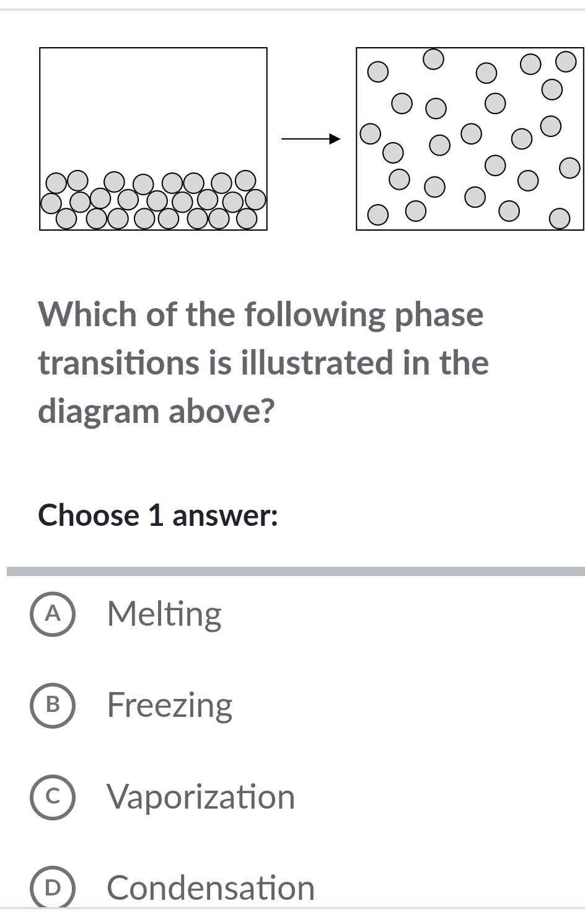The image size is (585, 924).
Task: Click the word "phase" in the question
Action: tap(439, 314)
